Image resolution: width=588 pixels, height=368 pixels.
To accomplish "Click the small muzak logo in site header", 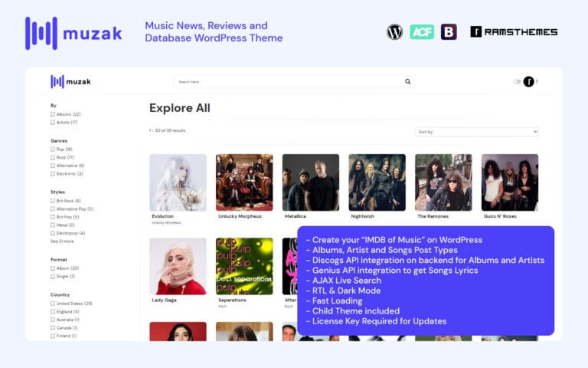I will point(70,81).
